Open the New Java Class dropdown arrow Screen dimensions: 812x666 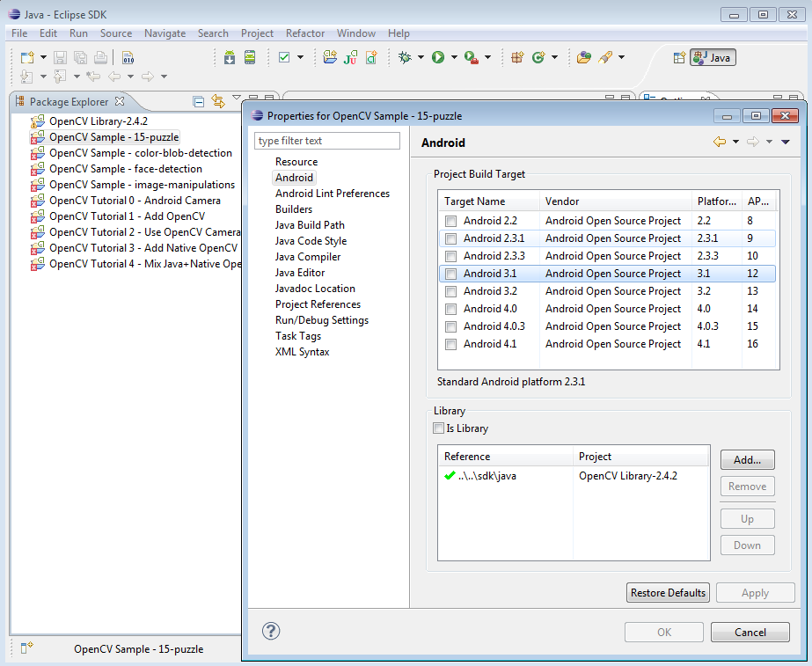click(554, 57)
